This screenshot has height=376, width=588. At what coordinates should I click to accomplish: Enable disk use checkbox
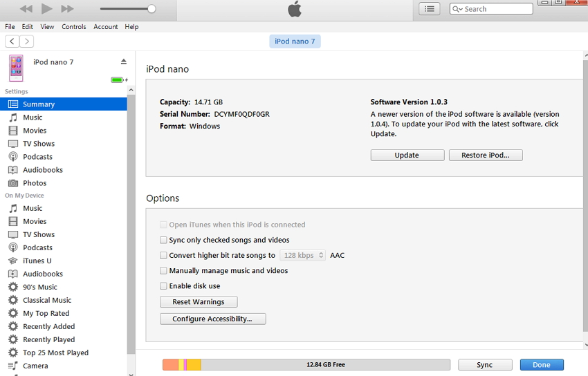[x=164, y=286]
